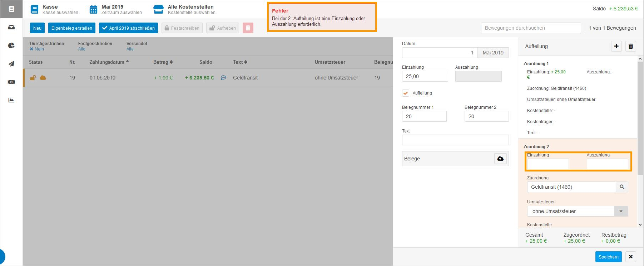Screen dimensions: 644x266
Task: Open the area chart sidebar icon
Action: [11, 100]
